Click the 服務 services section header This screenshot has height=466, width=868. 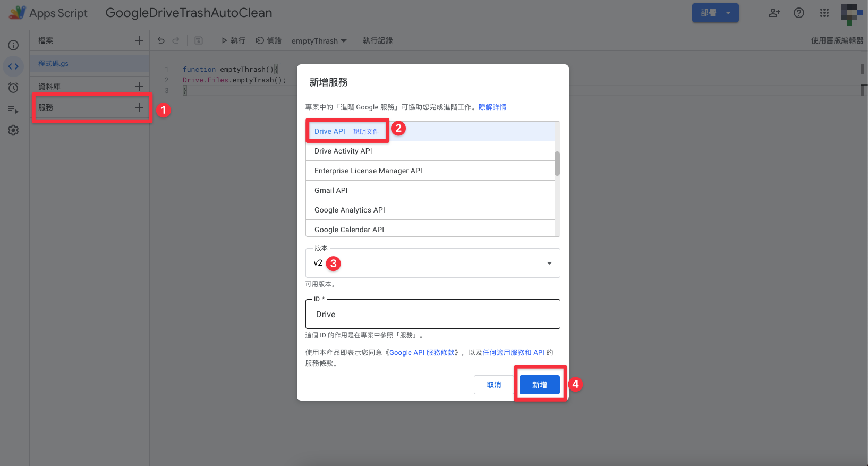(46, 107)
